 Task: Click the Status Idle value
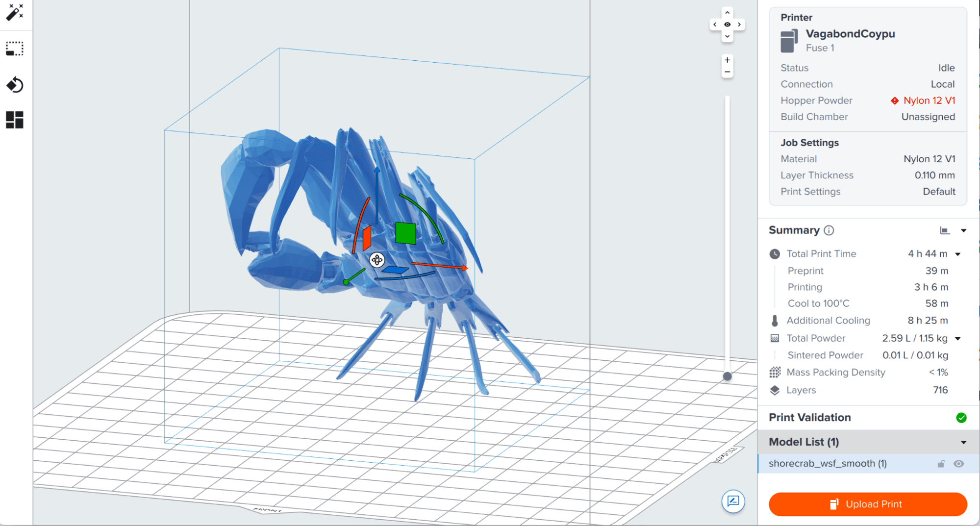point(946,68)
